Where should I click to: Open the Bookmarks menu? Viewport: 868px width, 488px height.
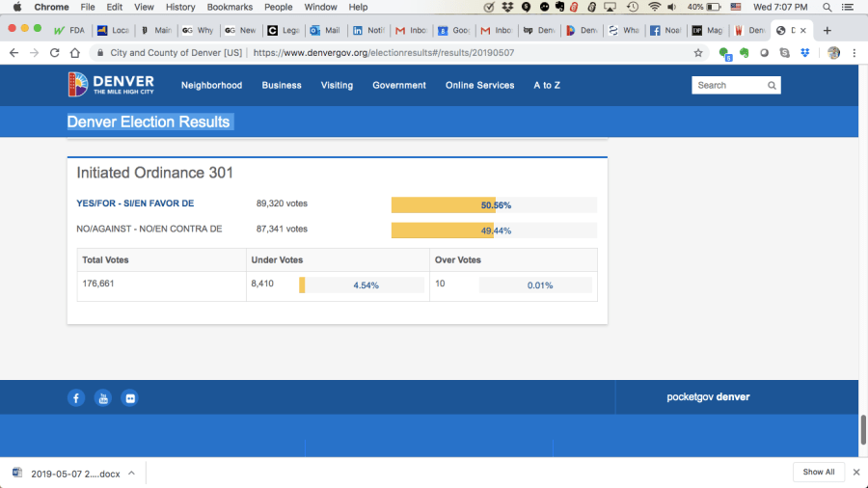click(230, 7)
